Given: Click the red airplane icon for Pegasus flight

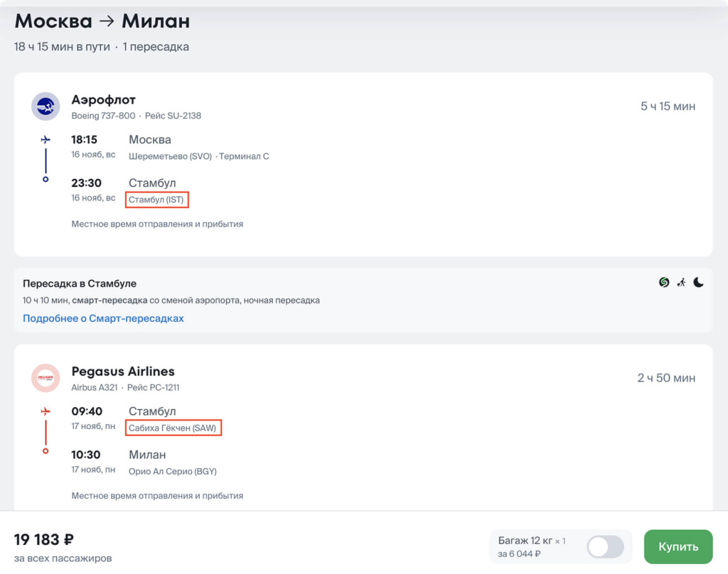Looking at the screenshot, I should coord(45,411).
